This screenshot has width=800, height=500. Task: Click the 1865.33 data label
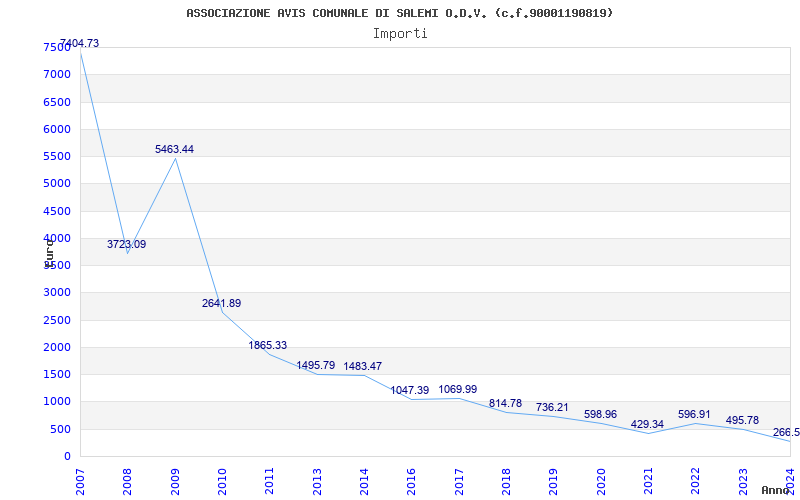point(268,345)
